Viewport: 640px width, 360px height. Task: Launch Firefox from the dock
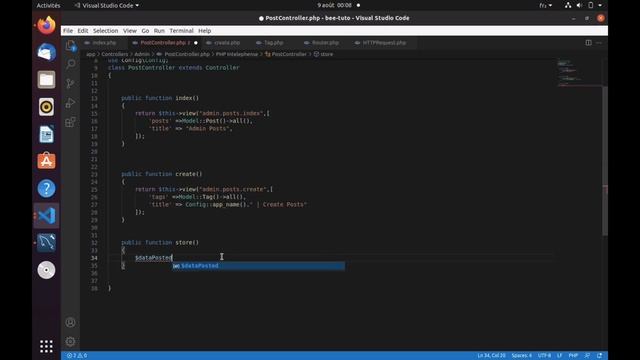pos(47,25)
